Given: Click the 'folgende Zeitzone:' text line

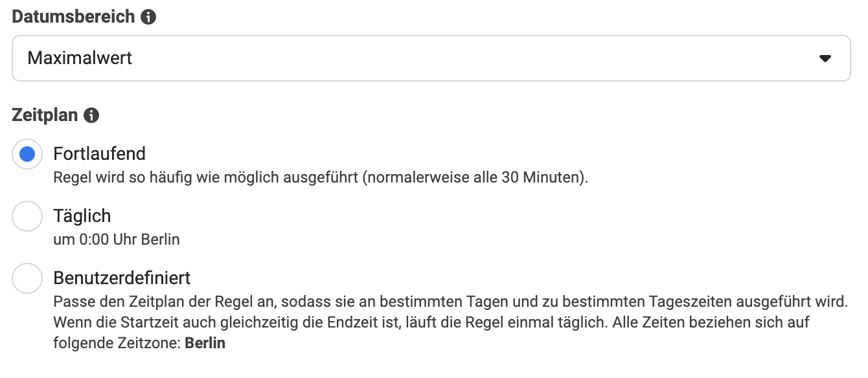Looking at the screenshot, I should tap(117, 343).
